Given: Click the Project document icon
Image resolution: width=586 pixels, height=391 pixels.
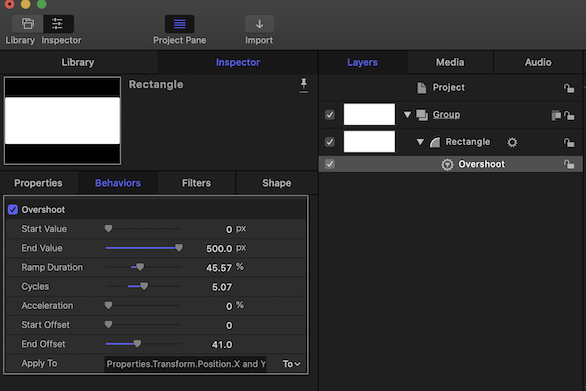Looking at the screenshot, I should (x=422, y=88).
